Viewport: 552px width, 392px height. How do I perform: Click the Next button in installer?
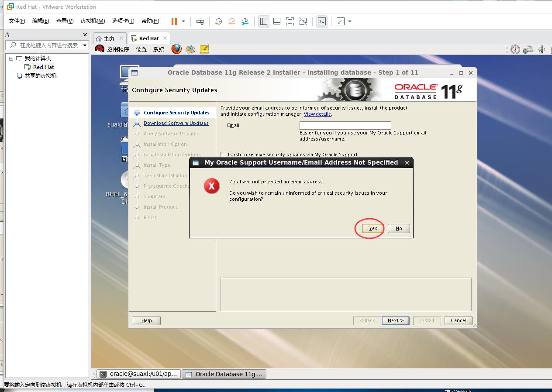pos(396,320)
